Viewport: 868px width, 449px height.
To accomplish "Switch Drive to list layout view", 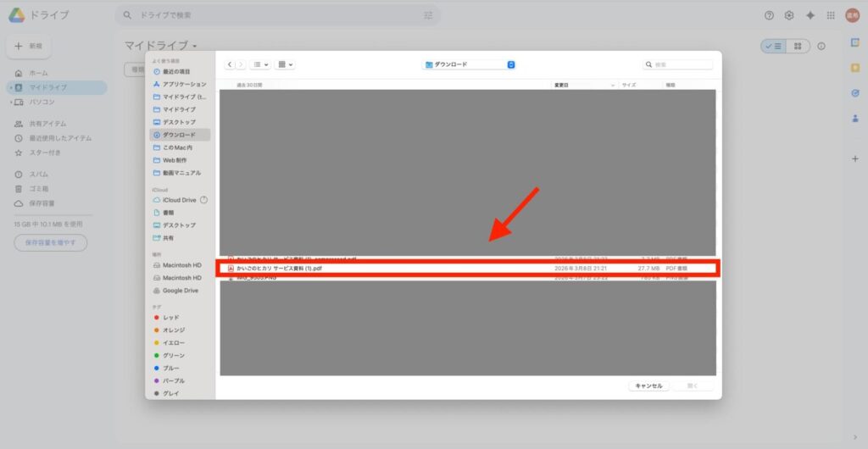I will 773,47.
